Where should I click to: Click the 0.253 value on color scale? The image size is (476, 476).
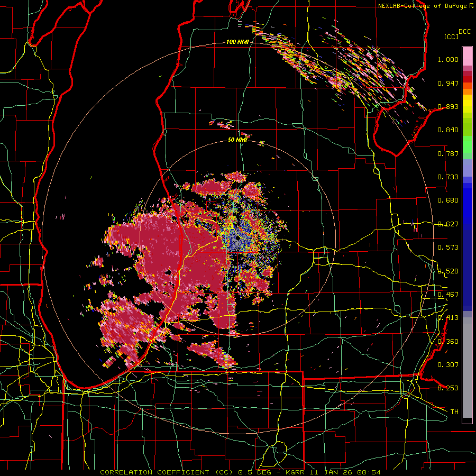pos(448,388)
